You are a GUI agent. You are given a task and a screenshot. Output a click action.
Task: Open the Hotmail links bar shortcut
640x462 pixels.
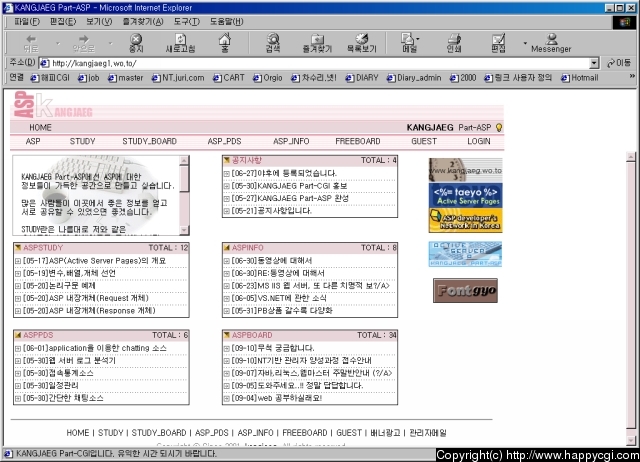point(580,78)
